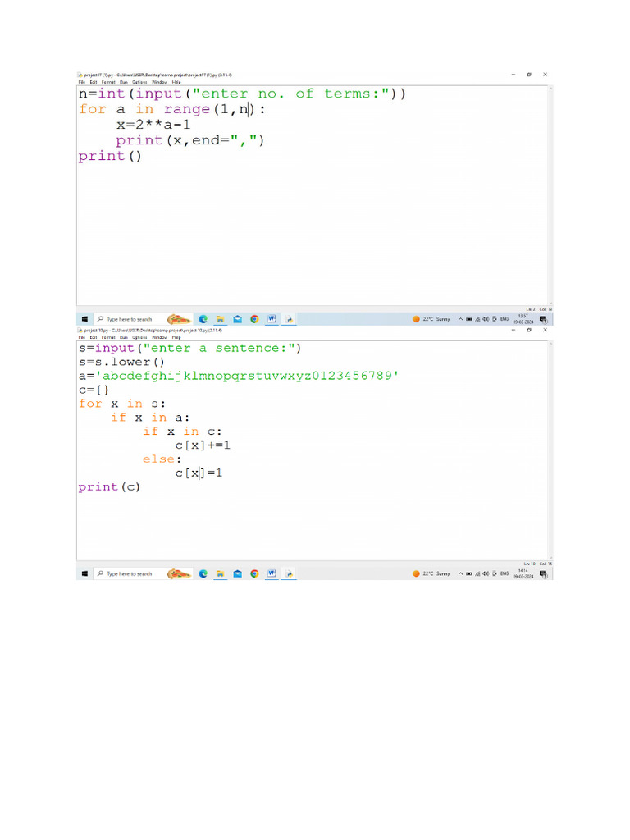Click the 13:57 clock and date
The image size is (630, 840).
tap(523, 319)
